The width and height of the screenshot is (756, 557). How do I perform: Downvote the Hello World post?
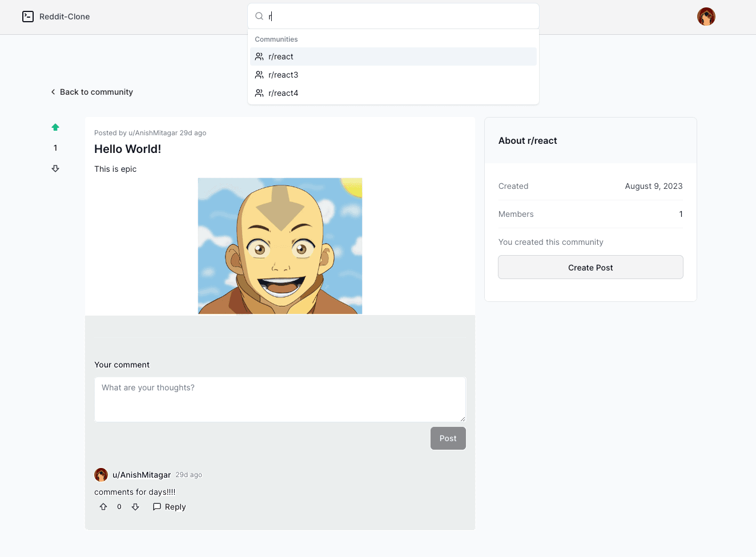55,168
